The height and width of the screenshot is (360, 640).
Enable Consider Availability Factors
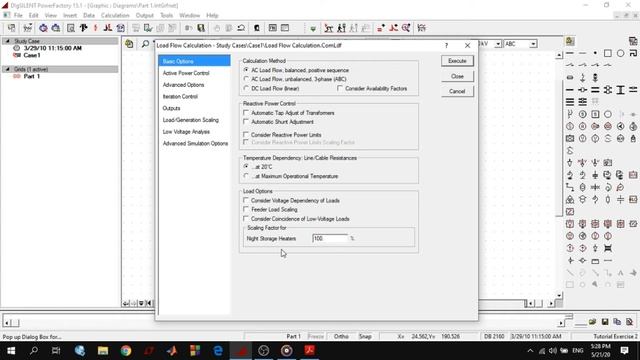[x=372, y=89]
